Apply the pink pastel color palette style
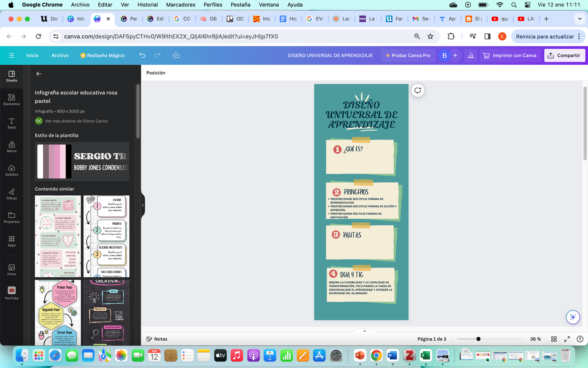Viewport: 588px width, 368px height. [x=54, y=161]
